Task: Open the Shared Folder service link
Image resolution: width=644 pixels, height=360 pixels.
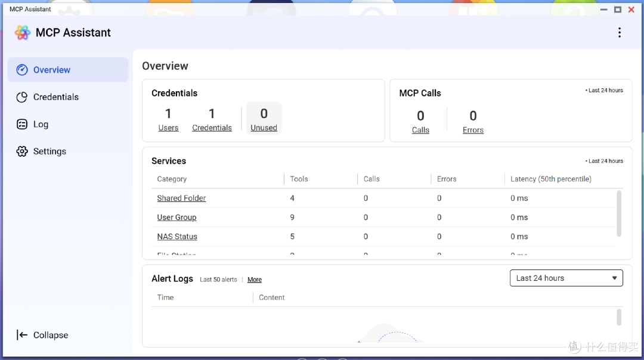Action: (x=181, y=198)
